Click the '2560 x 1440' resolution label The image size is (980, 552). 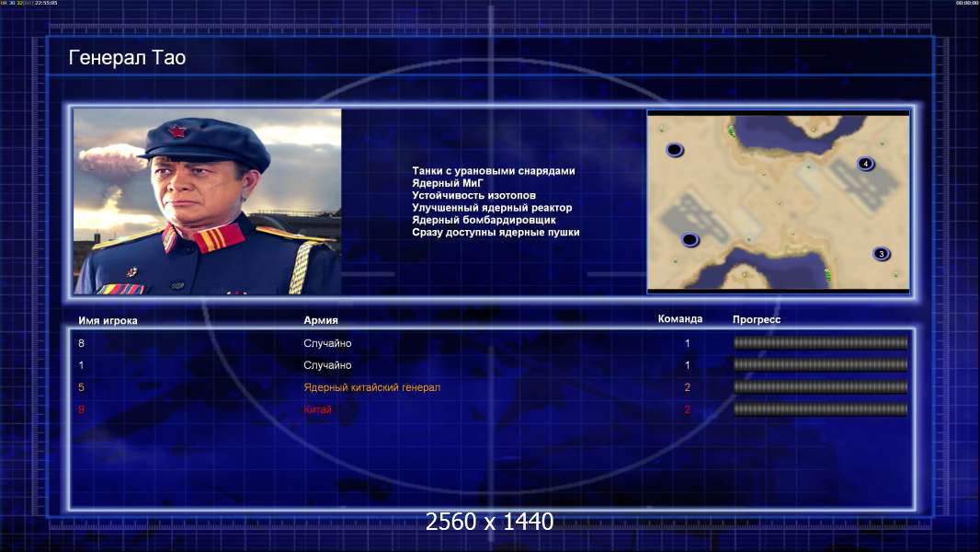click(489, 522)
